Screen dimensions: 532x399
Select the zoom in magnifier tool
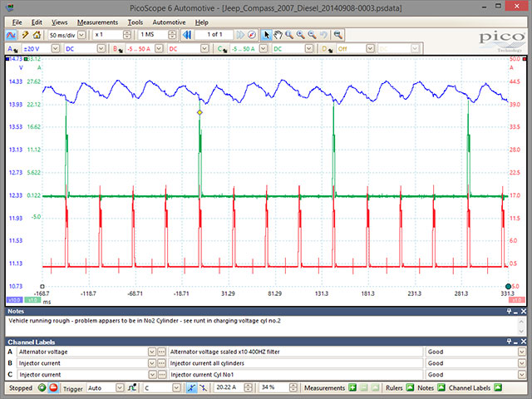[x=301, y=35]
